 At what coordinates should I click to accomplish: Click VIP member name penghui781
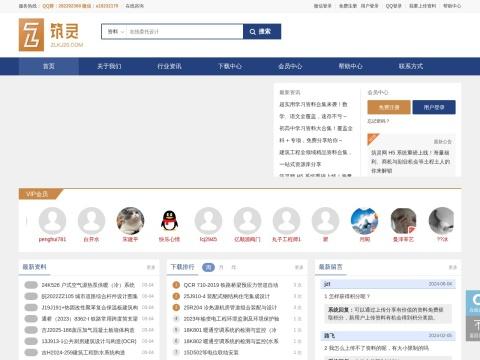[52, 239]
